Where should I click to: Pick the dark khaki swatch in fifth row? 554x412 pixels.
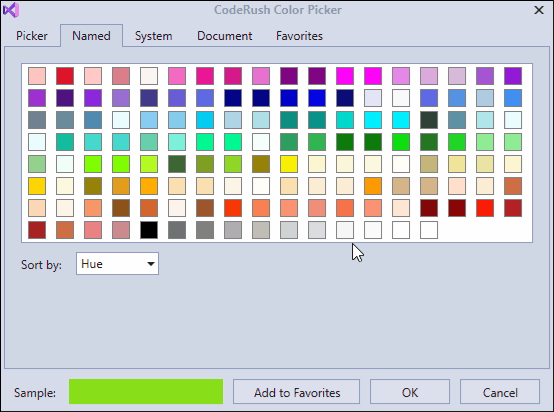[x=429, y=164]
